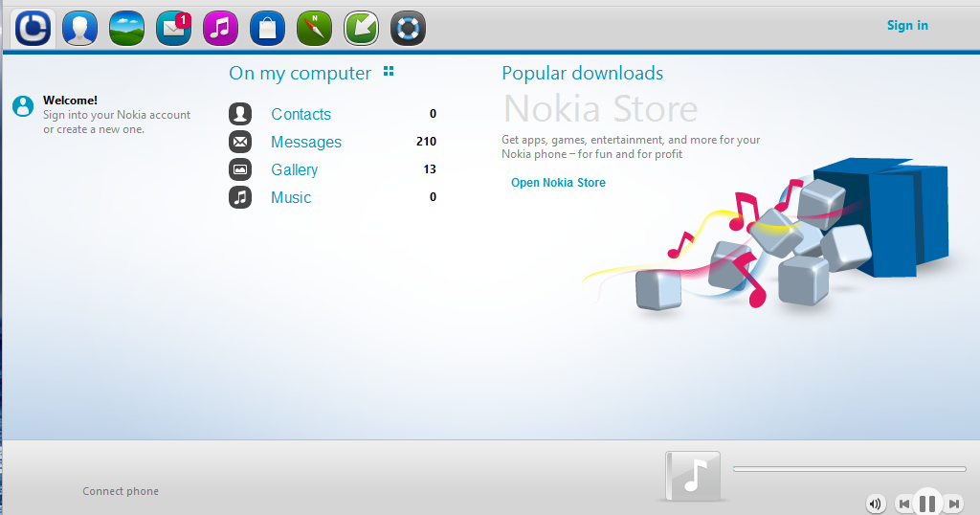Open the Nokia Suite home view icon
980x515 pixels.
33,28
